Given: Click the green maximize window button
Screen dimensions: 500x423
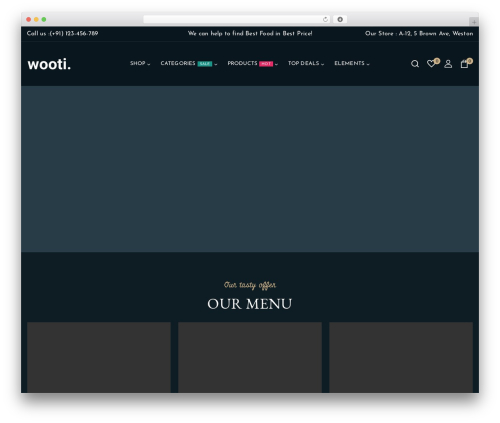Looking at the screenshot, I should click(x=44, y=19).
